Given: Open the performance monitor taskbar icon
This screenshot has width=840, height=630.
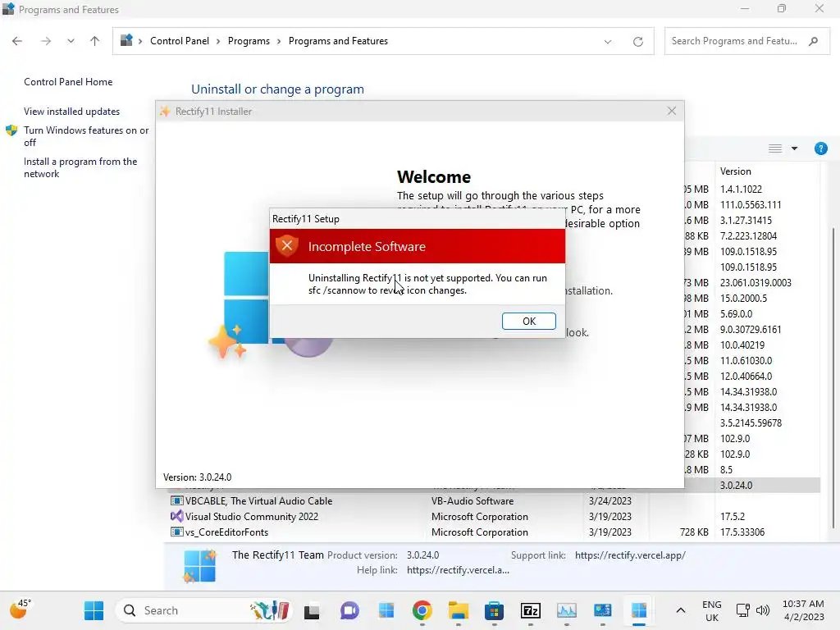Looking at the screenshot, I should [x=566, y=610].
